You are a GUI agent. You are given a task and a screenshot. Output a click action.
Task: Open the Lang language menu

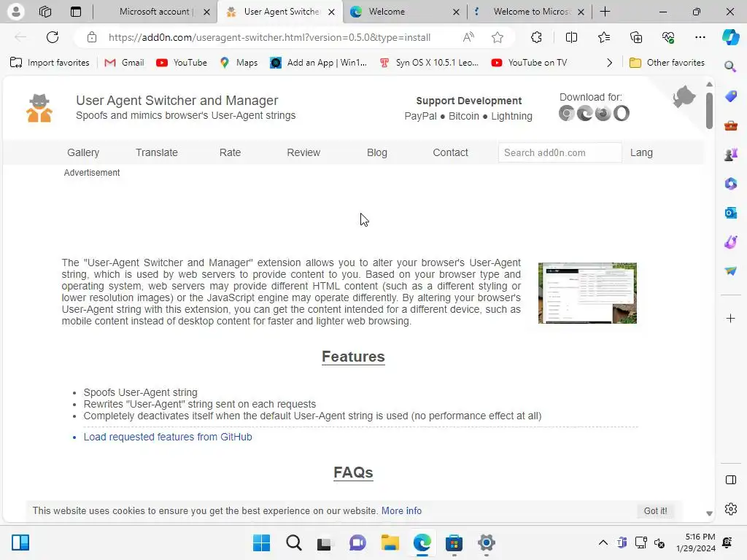[x=641, y=152]
